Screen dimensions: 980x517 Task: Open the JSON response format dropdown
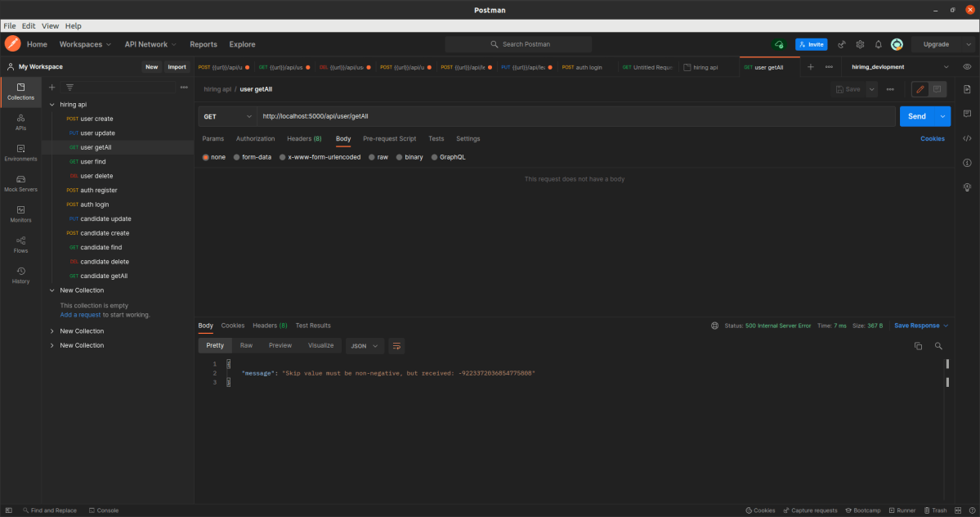click(365, 345)
